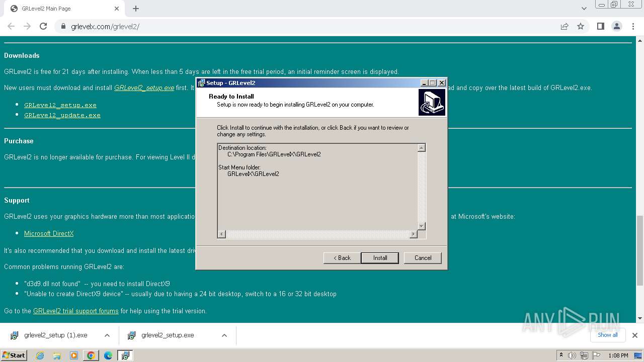Select the GRLevel2 Main Page tab

(x=64, y=9)
